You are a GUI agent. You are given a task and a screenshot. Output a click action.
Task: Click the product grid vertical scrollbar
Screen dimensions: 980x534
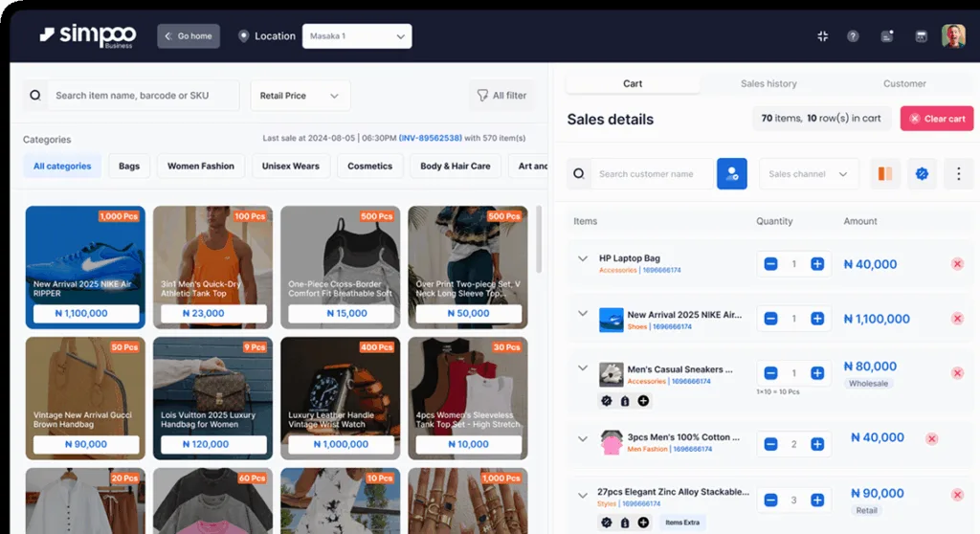pyautogui.click(x=539, y=239)
